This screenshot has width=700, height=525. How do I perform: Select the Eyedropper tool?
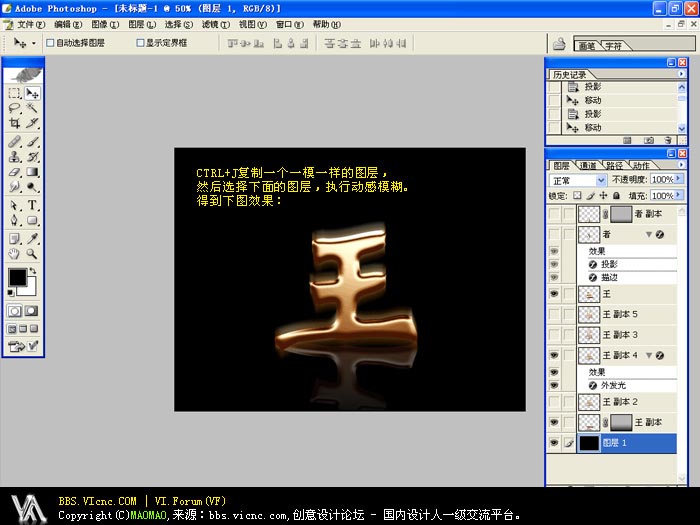32,238
